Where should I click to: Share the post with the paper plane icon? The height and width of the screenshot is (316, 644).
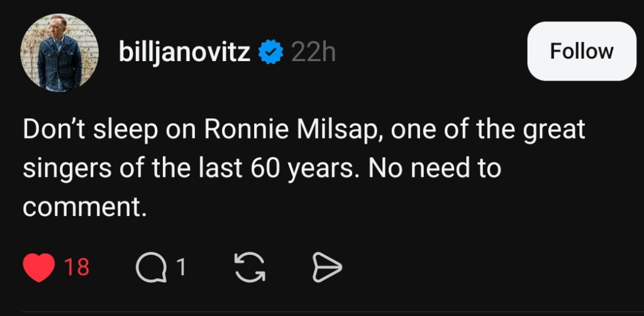(x=327, y=268)
